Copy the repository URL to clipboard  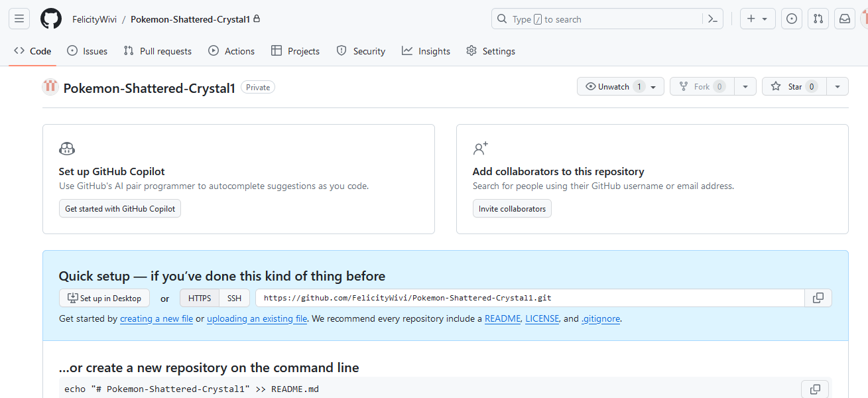coord(818,298)
